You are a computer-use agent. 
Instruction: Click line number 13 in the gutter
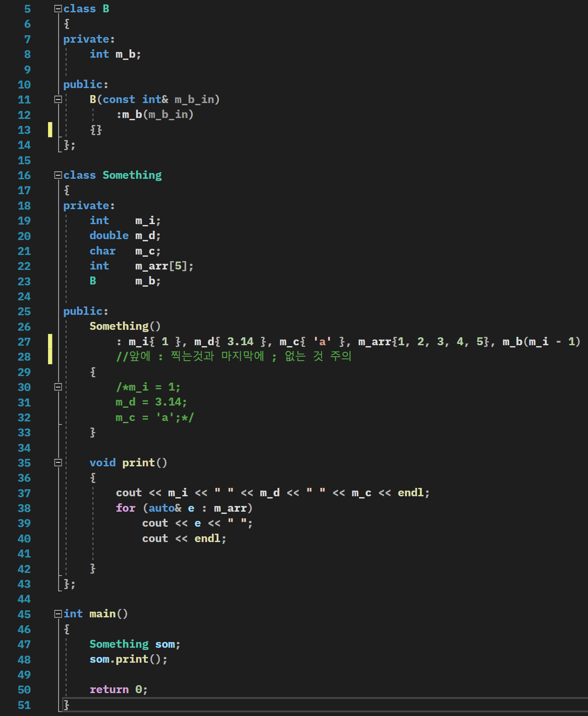pos(24,130)
